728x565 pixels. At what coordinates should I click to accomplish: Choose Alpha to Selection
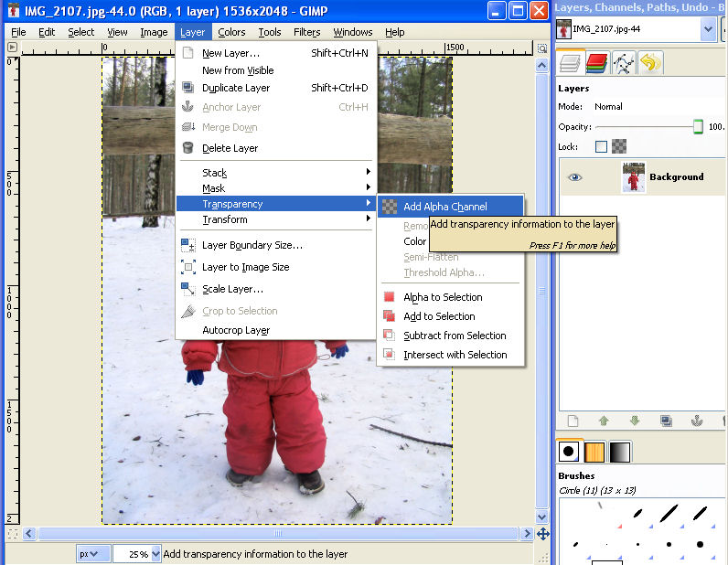(x=450, y=297)
